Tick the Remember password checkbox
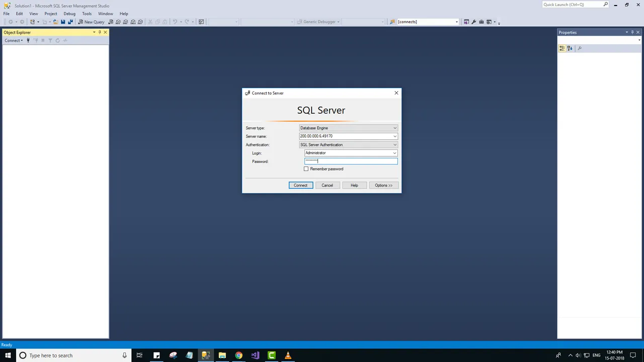 click(x=306, y=169)
